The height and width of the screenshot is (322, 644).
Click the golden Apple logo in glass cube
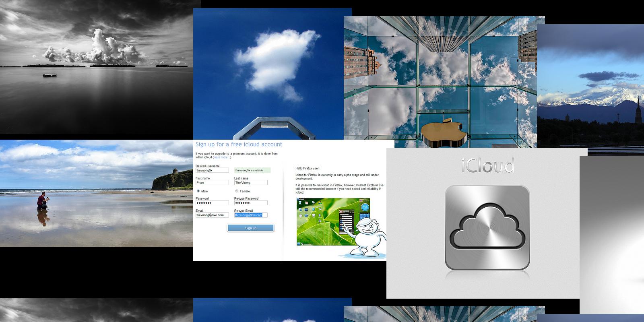click(x=444, y=134)
